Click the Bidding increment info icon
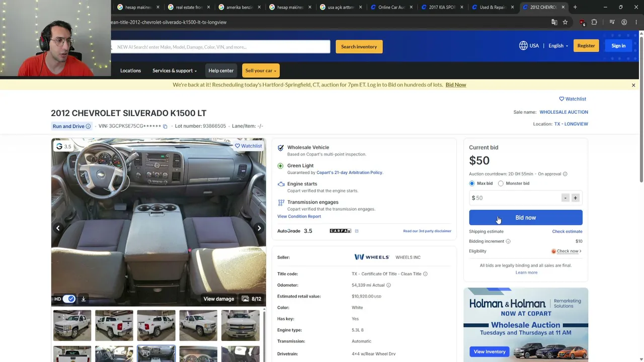This screenshot has height=362, width=644. coord(508,241)
